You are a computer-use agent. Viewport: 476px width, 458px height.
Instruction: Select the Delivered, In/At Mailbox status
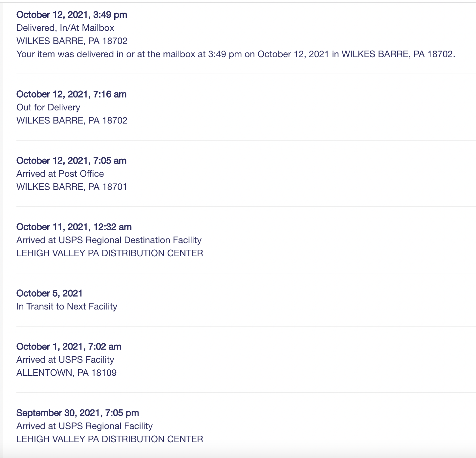point(65,28)
